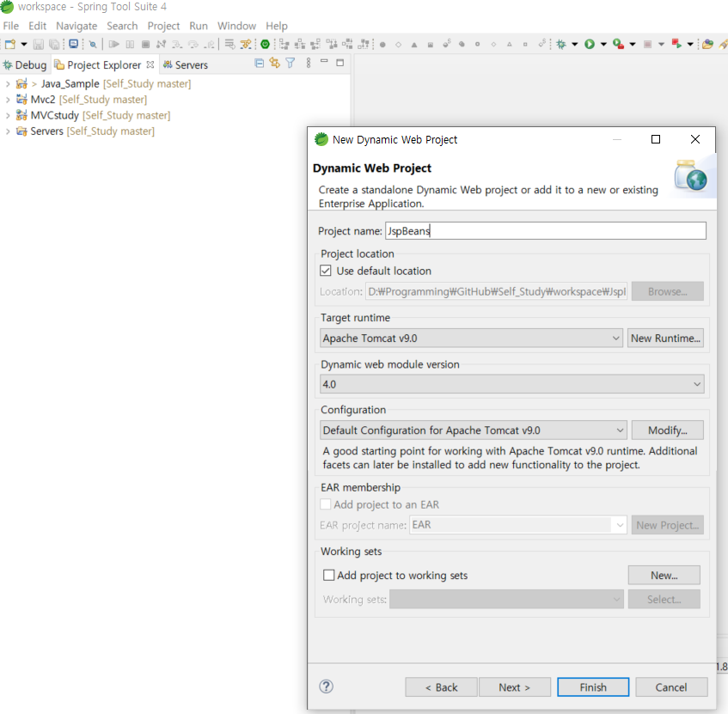The height and width of the screenshot is (714, 728).
Task: Open the Navigate menu
Action: 76,26
